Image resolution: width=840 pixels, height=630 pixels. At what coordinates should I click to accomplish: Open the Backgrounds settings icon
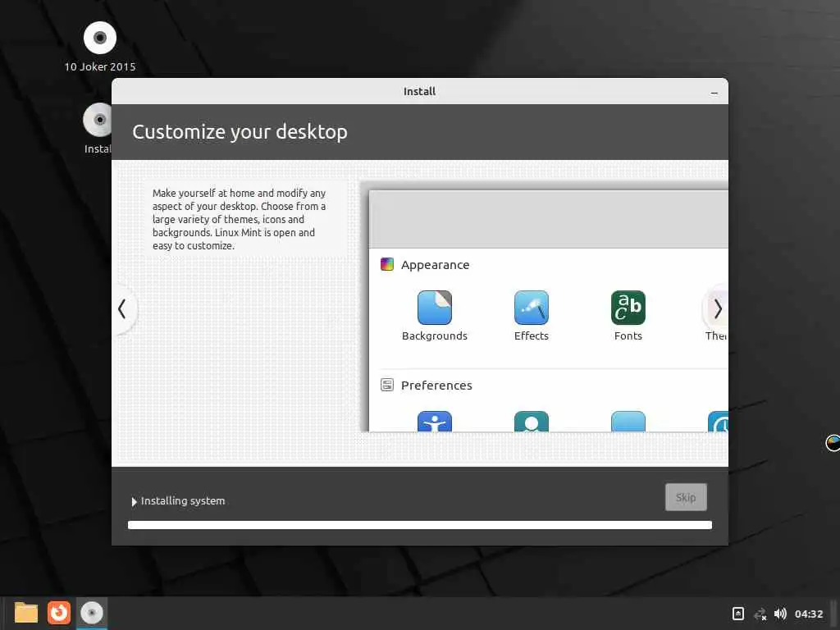pyautogui.click(x=435, y=308)
